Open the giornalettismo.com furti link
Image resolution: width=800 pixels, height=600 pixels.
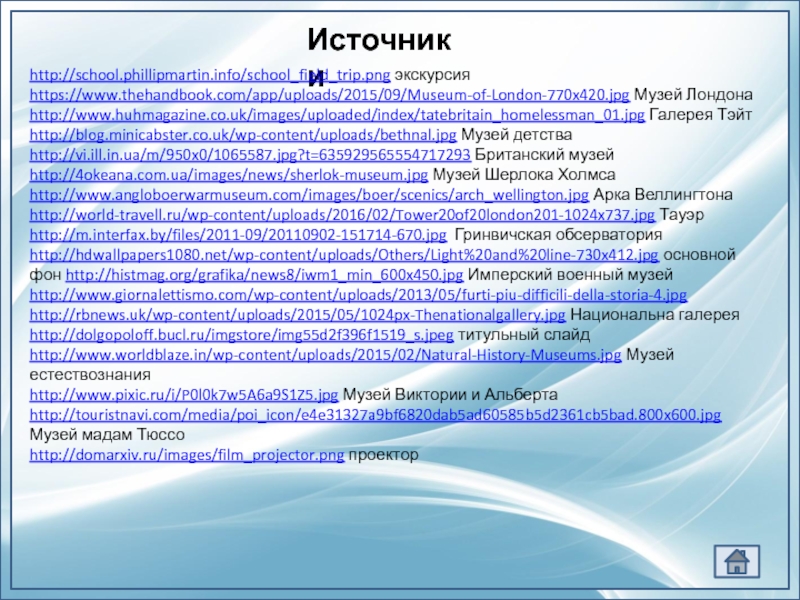(x=358, y=294)
